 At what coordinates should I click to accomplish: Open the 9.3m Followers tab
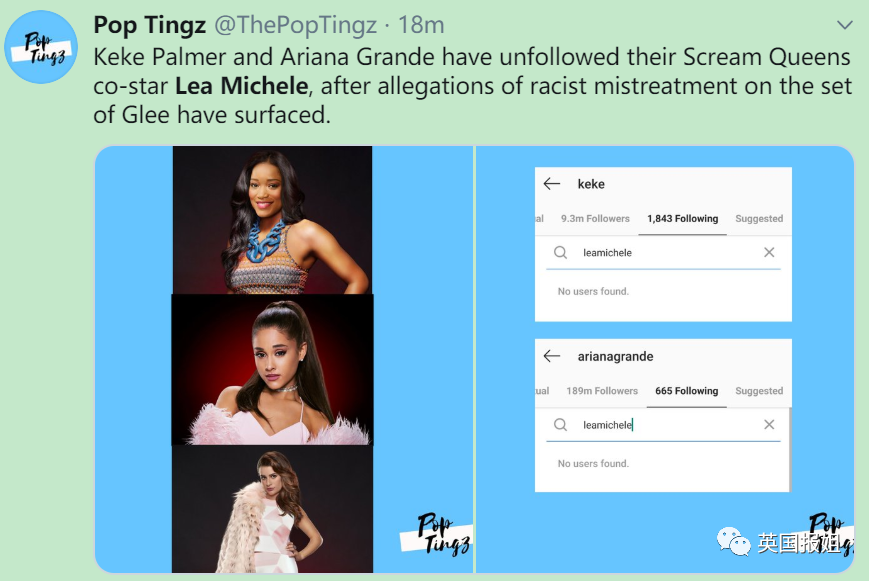point(595,218)
